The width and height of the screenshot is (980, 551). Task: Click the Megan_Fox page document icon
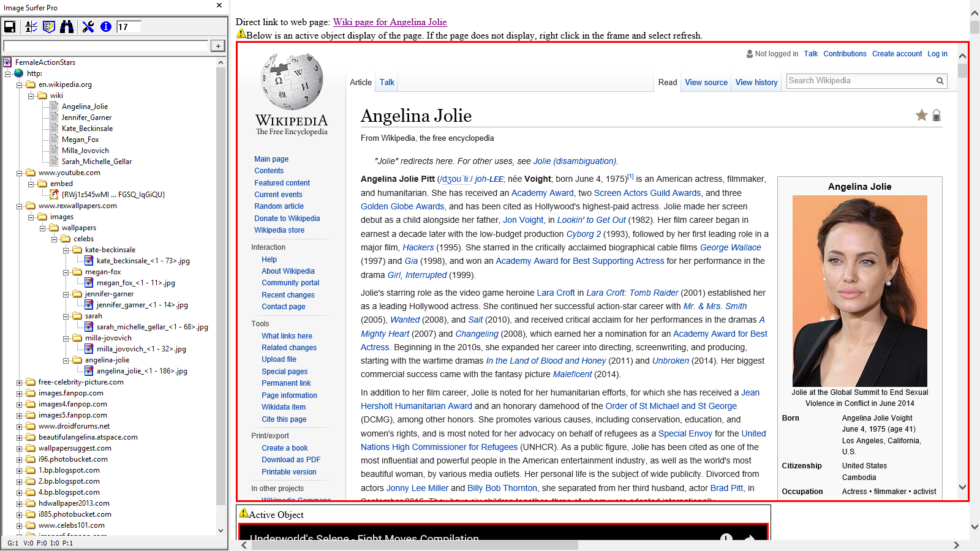54,139
